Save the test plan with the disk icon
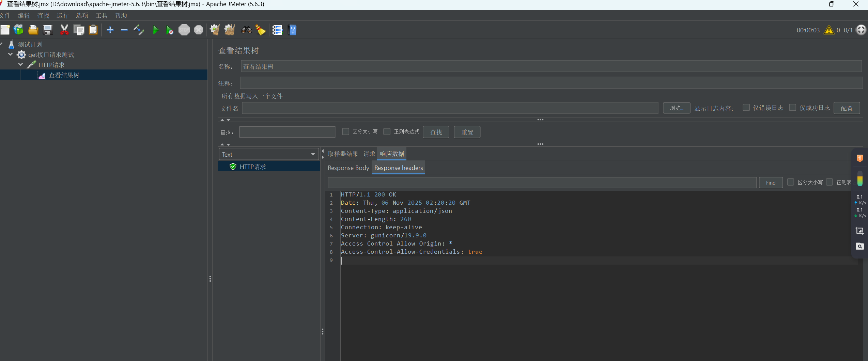Viewport: 868px width, 361px height. click(x=48, y=30)
